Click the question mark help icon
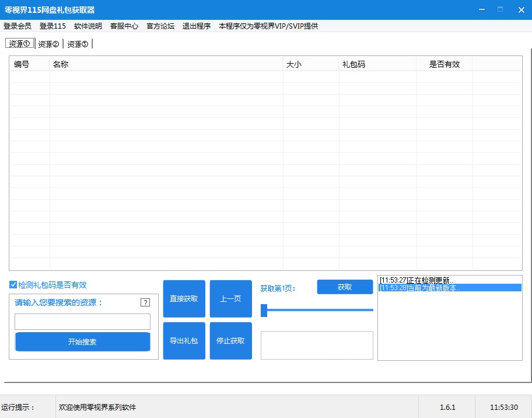 pyautogui.click(x=145, y=302)
